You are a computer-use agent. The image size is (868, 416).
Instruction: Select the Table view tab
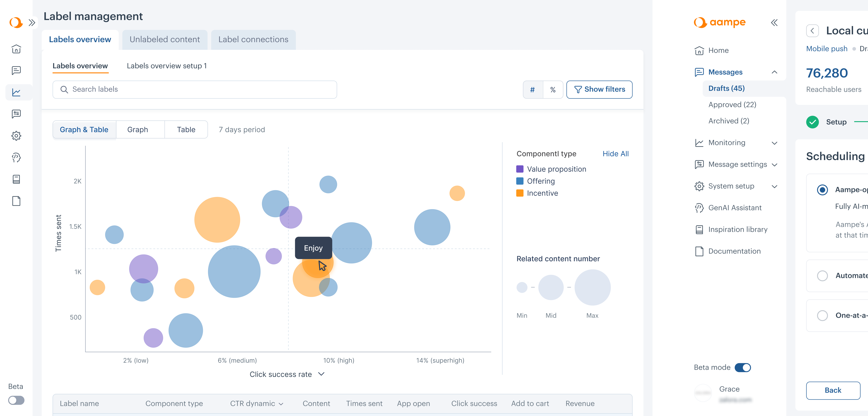tap(186, 130)
